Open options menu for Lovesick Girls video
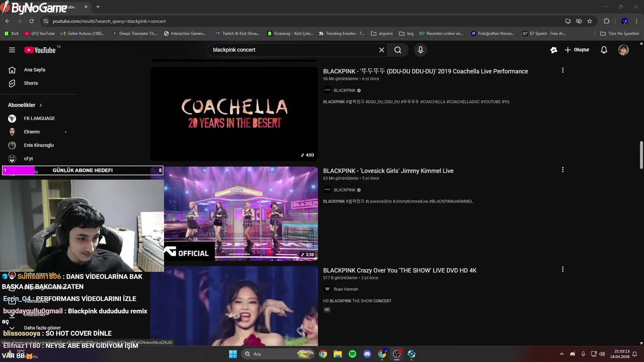Screen dimensions: 644x362 click(x=562, y=170)
